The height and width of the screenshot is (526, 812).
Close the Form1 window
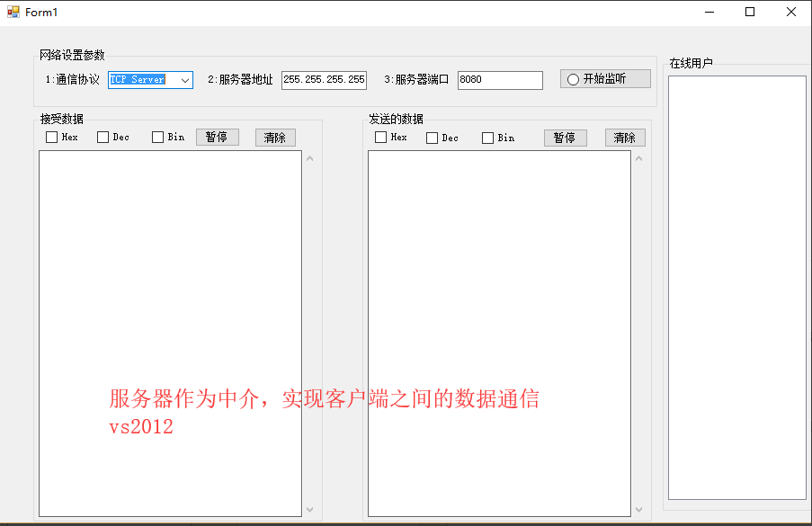coord(791,12)
